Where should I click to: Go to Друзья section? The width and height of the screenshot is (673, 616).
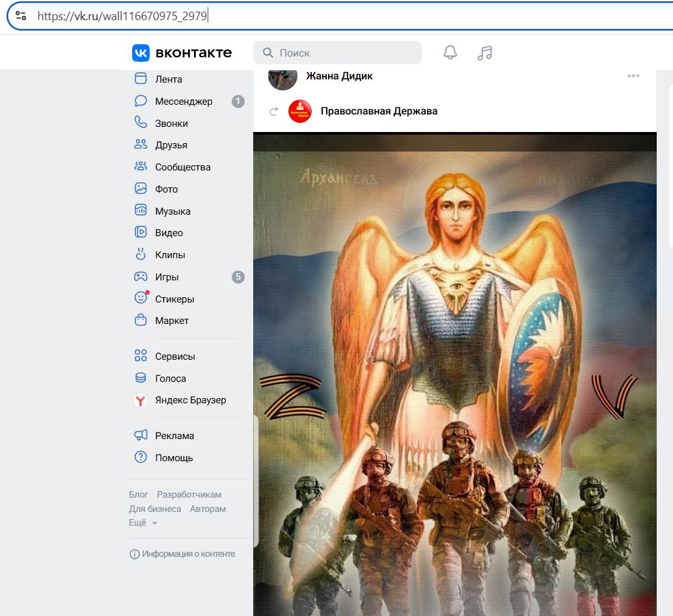click(171, 145)
